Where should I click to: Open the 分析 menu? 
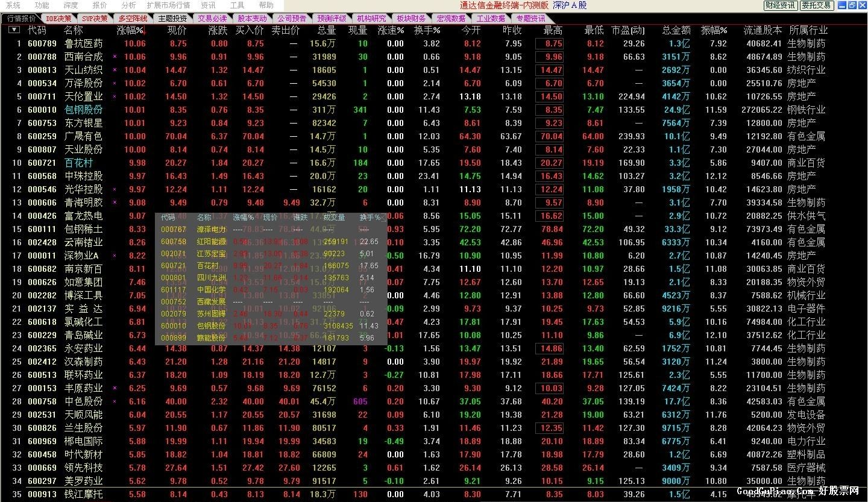coord(129,5)
